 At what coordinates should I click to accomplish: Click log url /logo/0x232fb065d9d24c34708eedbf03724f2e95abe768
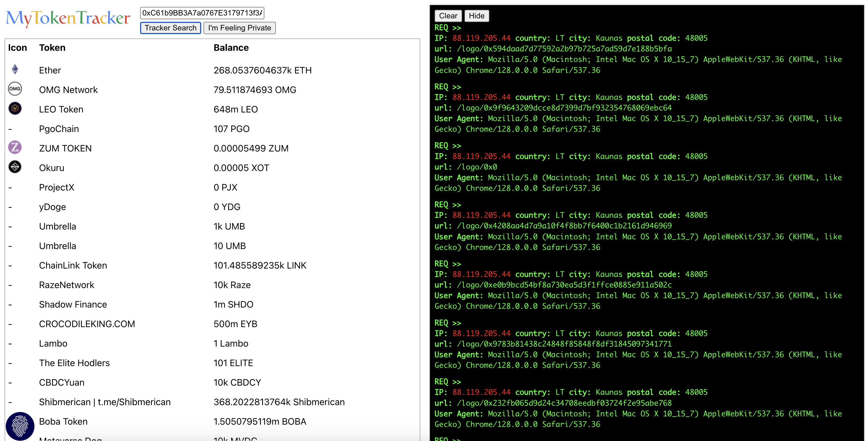coord(564,403)
